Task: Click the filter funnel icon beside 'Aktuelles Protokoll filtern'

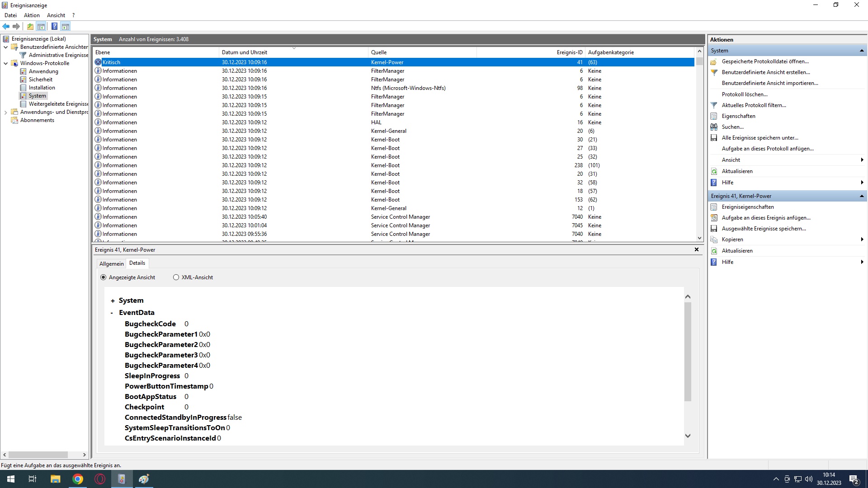Action: (714, 105)
